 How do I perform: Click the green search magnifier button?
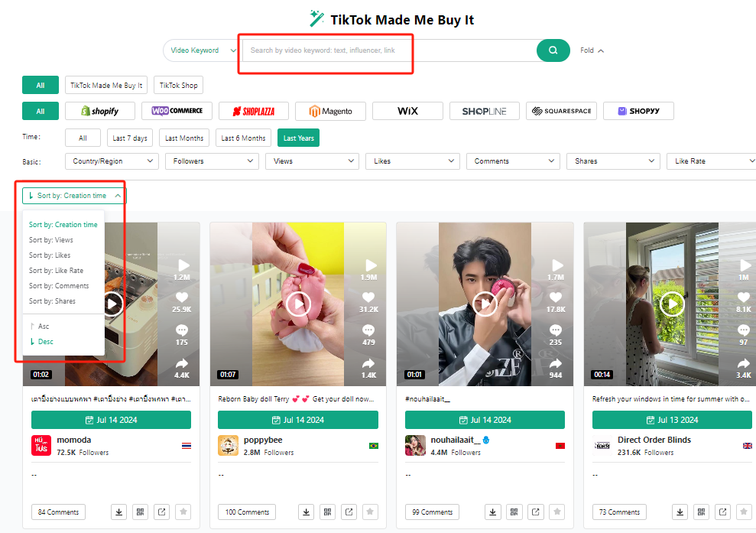[553, 50]
